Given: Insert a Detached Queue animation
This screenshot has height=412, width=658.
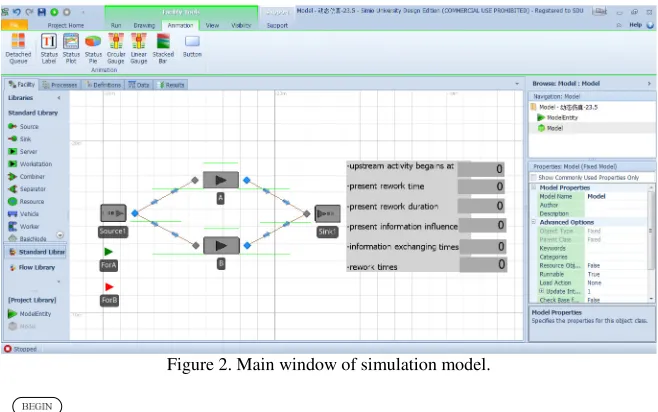Looking at the screenshot, I should click(x=18, y=49).
